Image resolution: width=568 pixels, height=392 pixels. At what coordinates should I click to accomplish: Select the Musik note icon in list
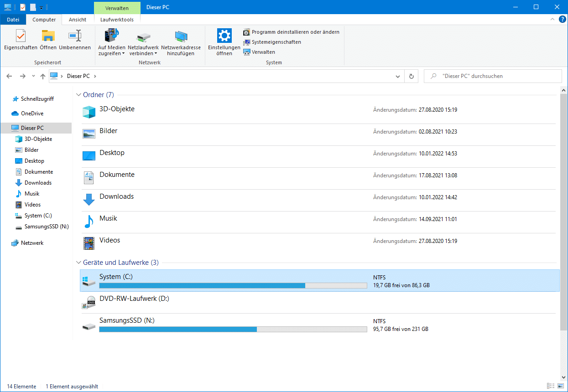(x=89, y=222)
